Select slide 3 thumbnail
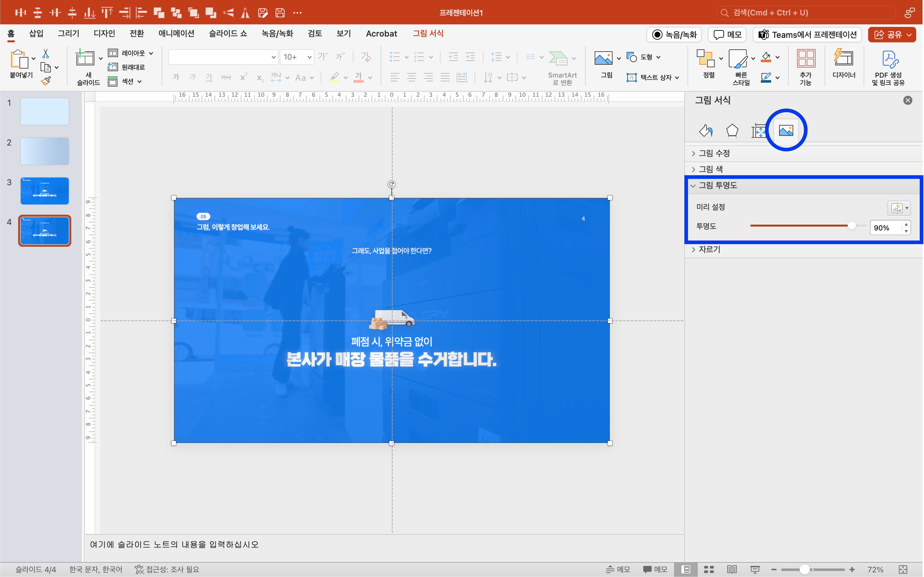Viewport: 924px width, 577px height. coord(45,191)
